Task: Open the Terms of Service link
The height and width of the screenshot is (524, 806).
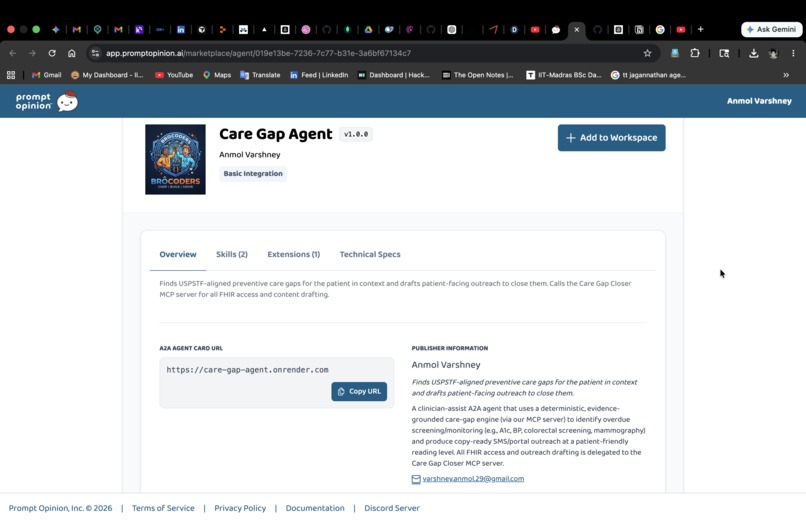Action: point(163,508)
